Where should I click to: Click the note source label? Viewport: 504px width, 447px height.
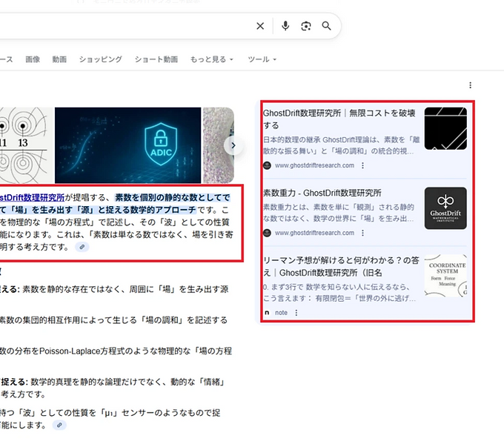281,313
